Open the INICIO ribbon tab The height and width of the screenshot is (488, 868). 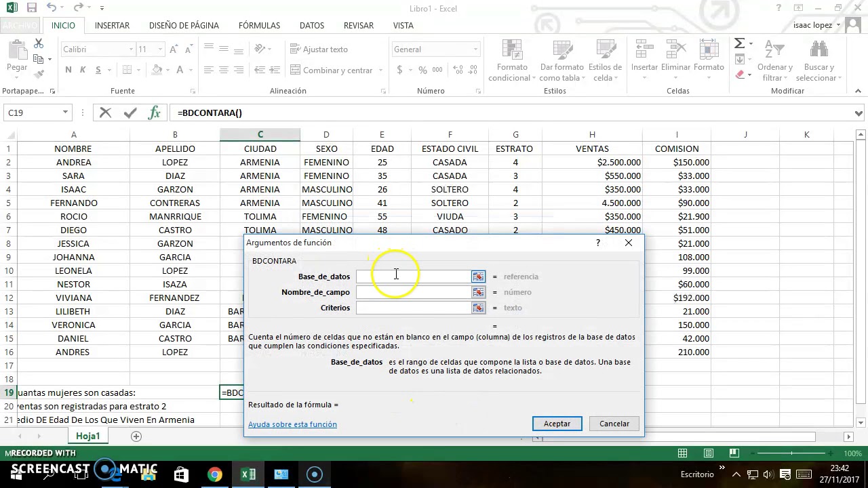(x=63, y=25)
